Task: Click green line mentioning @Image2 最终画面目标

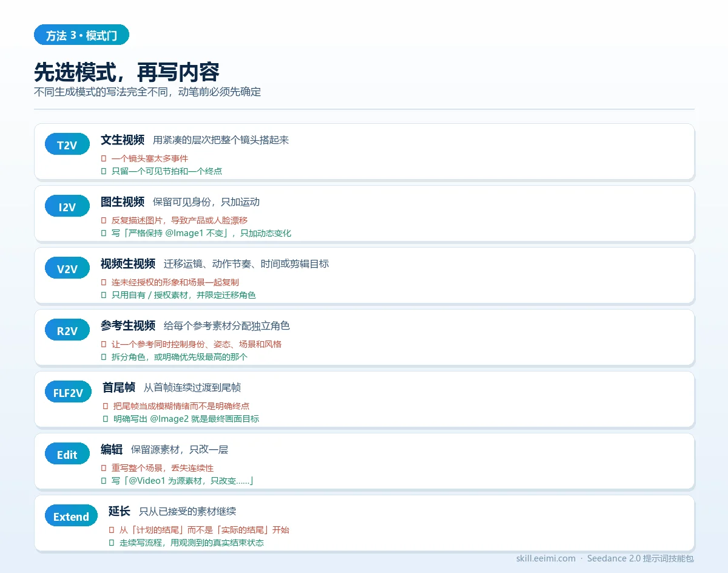Action: point(186,419)
